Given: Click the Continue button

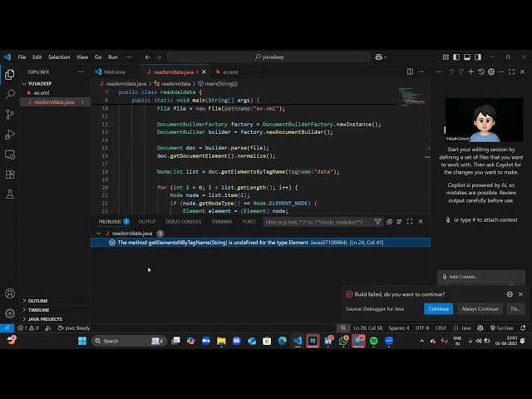Looking at the screenshot, I should tap(438, 308).
